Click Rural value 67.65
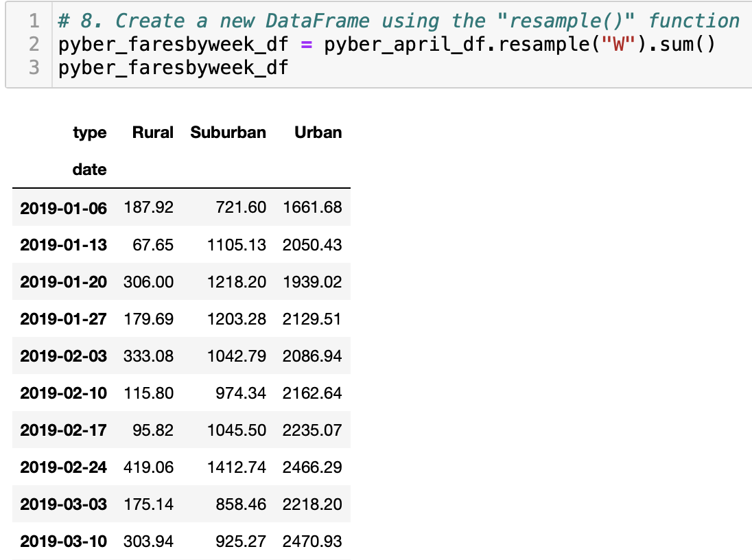752x560 pixels. pyautogui.click(x=153, y=245)
